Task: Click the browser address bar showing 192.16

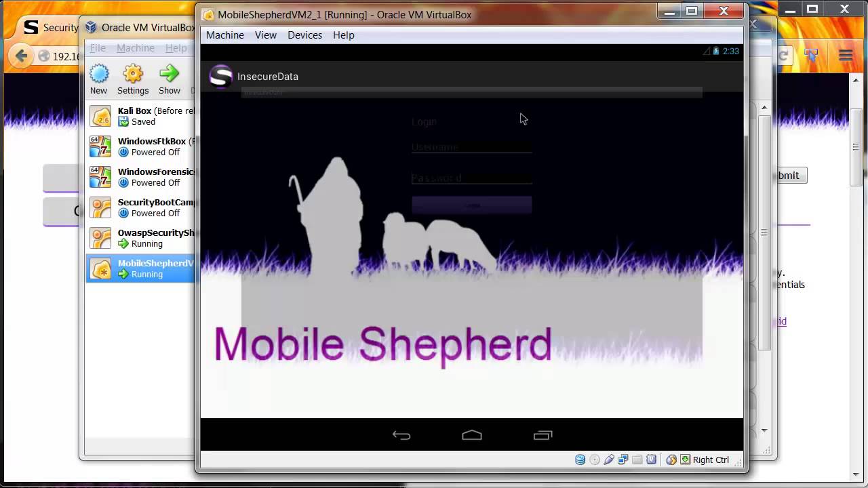Action: coord(60,56)
